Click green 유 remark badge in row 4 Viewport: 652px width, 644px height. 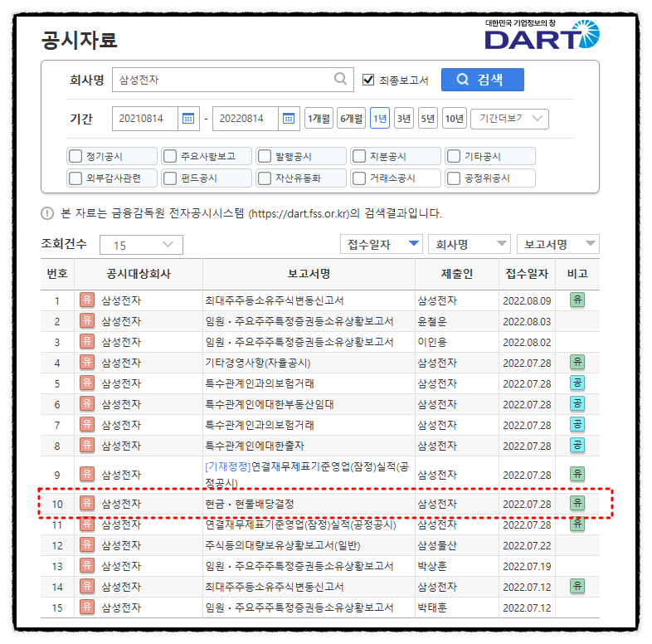pos(577,362)
